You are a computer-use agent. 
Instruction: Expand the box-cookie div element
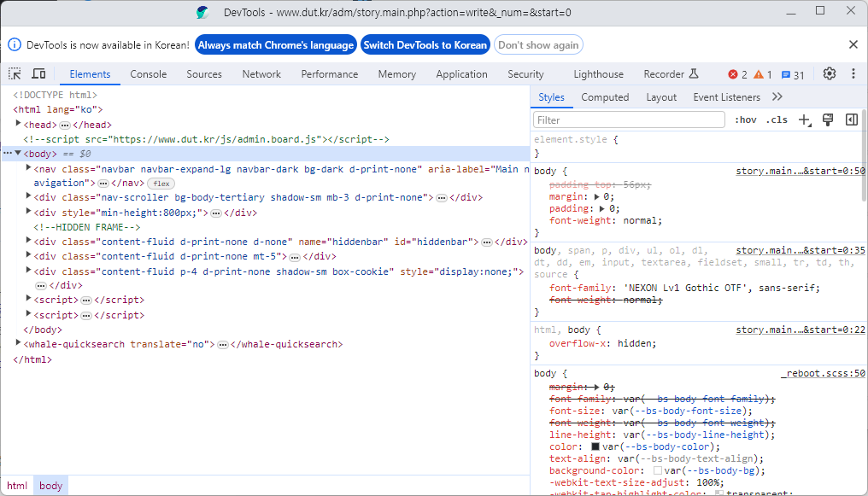(28, 271)
